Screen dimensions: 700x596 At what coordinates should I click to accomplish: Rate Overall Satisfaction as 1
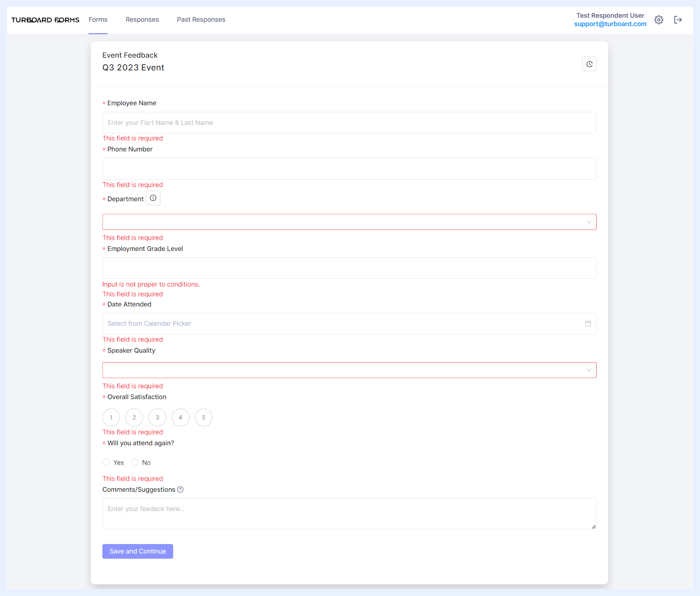click(111, 418)
